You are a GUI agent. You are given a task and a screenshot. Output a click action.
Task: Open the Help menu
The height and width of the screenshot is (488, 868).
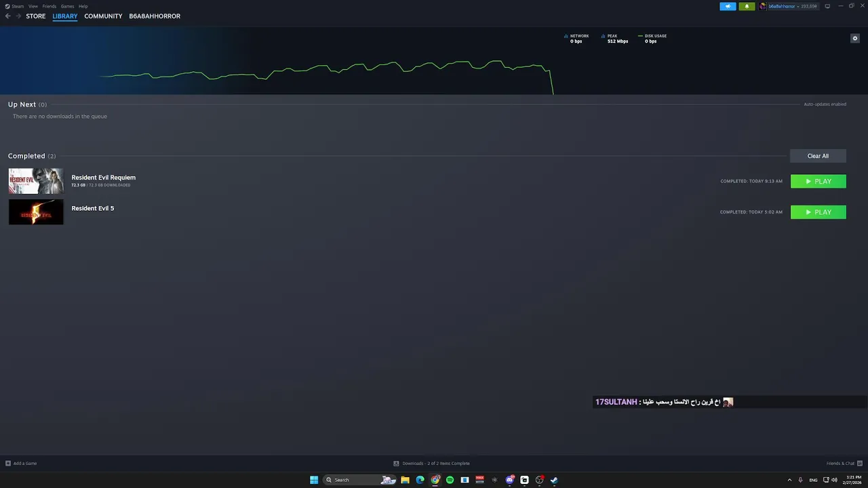[83, 6]
